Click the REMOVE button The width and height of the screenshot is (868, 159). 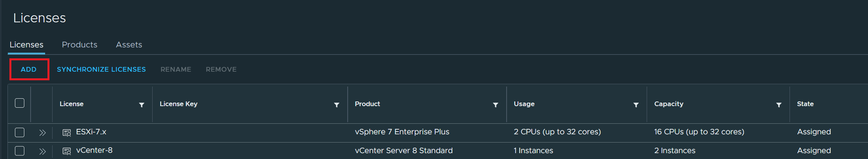coord(221,69)
